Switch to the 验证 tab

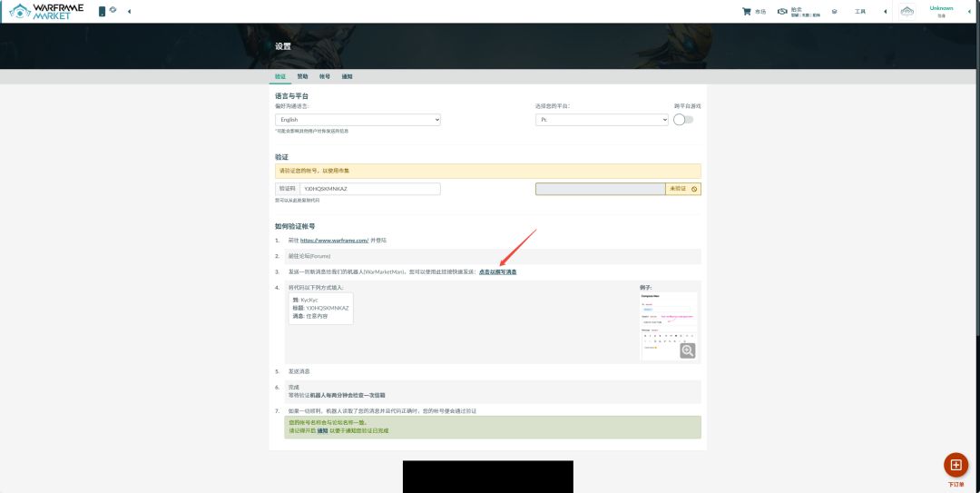pyautogui.click(x=280, y=76)
